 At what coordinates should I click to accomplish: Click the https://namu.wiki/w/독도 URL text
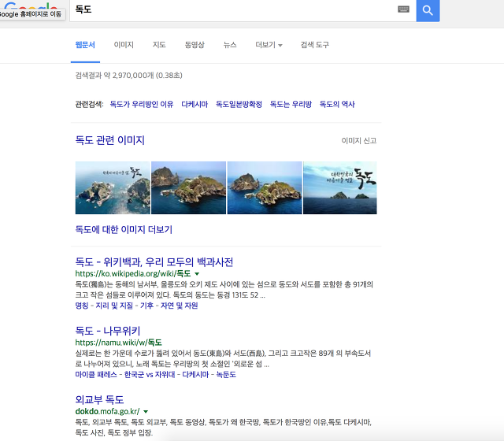(119, 343)
